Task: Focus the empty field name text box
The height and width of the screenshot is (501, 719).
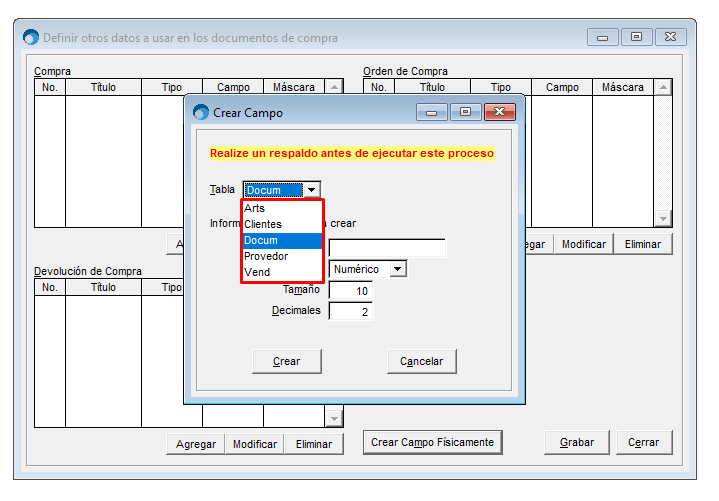Action: (x=387, y=248)
